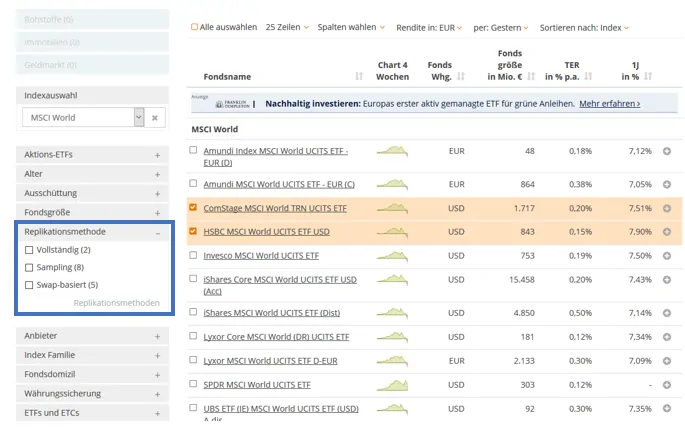Sort by Fondsgröße column arrows

531,76
